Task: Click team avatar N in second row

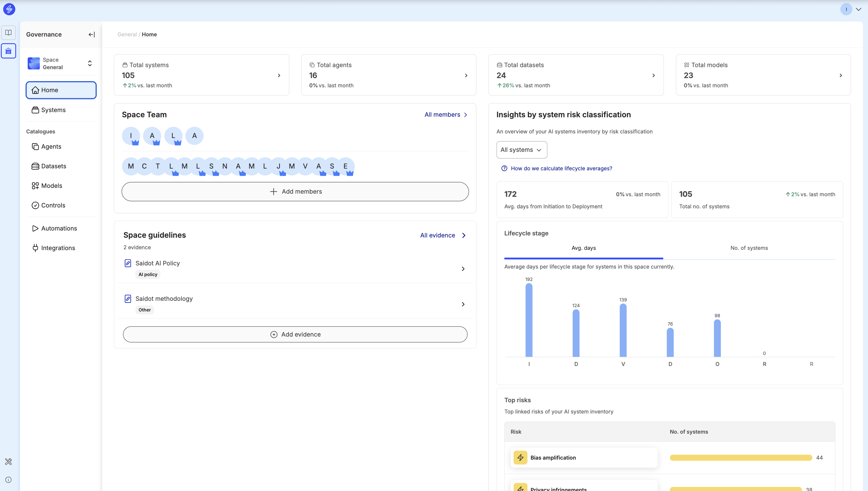Action: (x=225, y=166)
